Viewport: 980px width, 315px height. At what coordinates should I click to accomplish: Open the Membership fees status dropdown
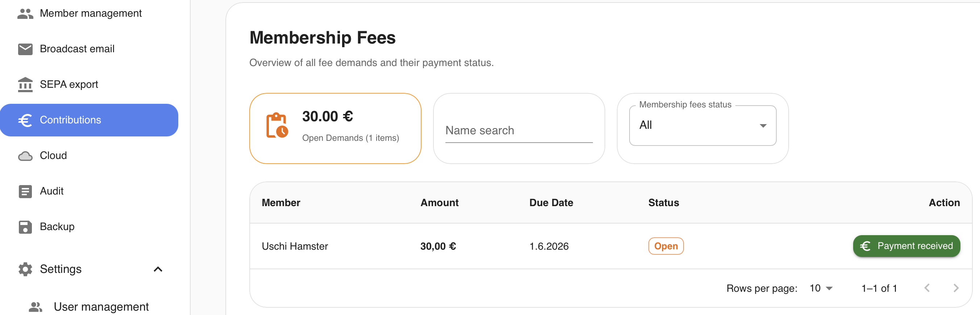[x=703, y=125]
